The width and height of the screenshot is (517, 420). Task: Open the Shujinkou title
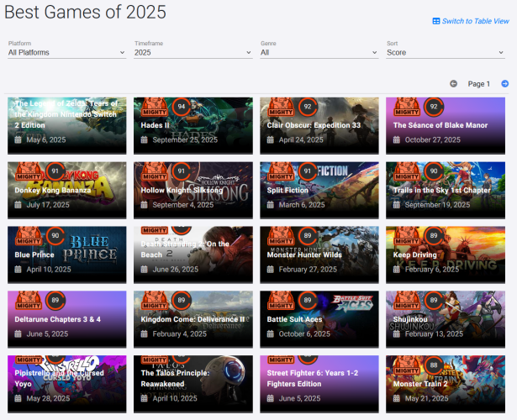pos(410,319)
